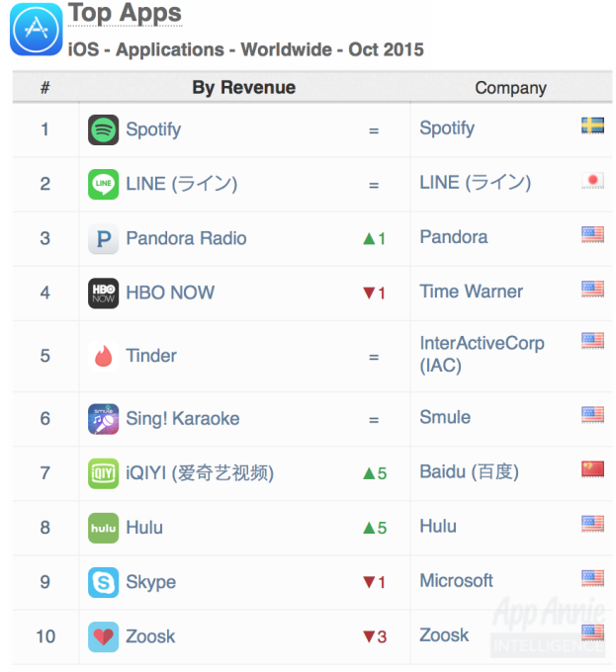Click the App Store logo icon
Viewport: 616px width, 672px height.
pos(36,29)
